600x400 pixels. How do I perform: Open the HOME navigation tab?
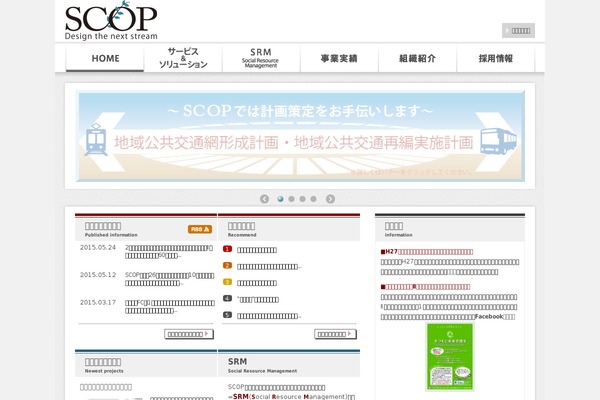pyautogui.click(x=105, y=58)
